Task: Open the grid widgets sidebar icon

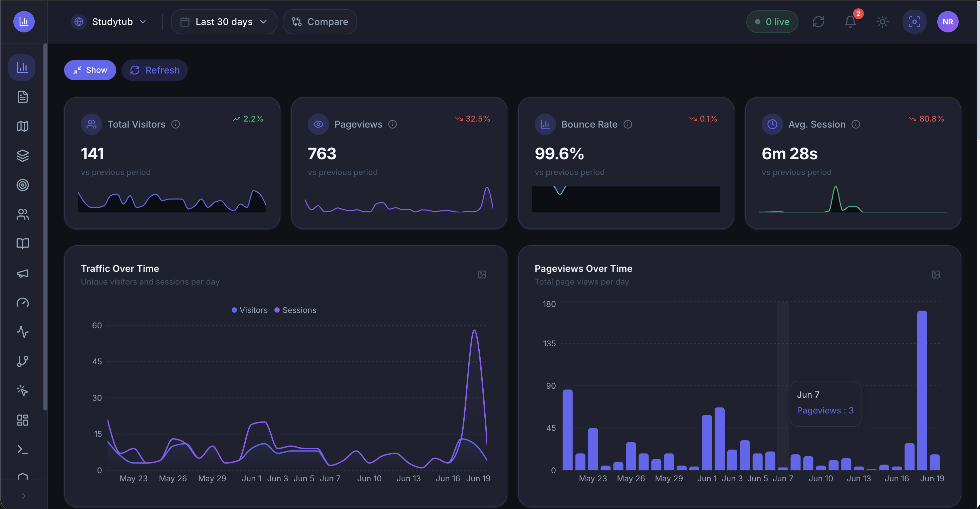Action: point(22,420)
